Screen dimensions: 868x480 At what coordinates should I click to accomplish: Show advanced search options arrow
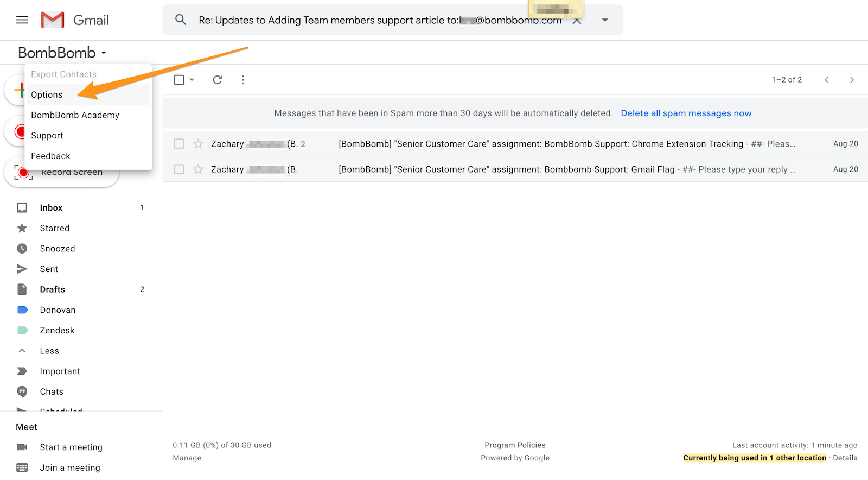coord(605,20)
